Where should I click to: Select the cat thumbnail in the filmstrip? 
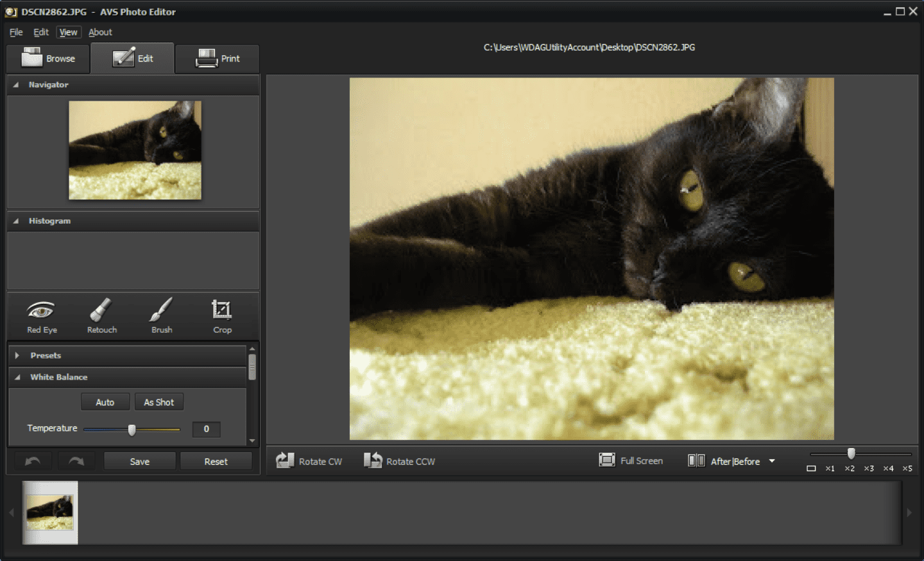[x=50, y=512]
